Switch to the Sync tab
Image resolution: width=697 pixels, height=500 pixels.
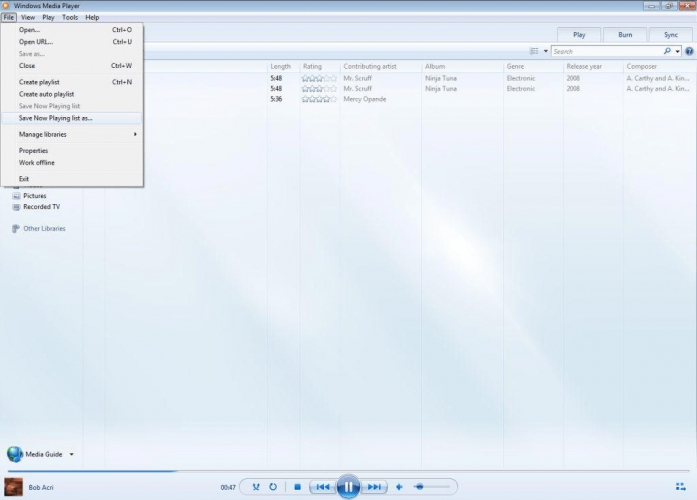click(671, 35)
